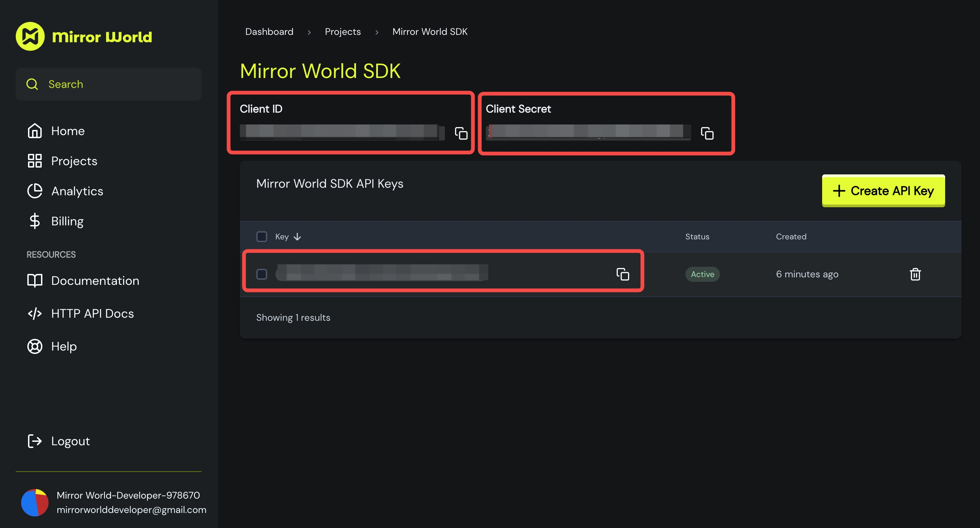Toggle the select-all checkbox in Key header
The height and width of the screenshot is (528, 980).
(x=262, y=236)
